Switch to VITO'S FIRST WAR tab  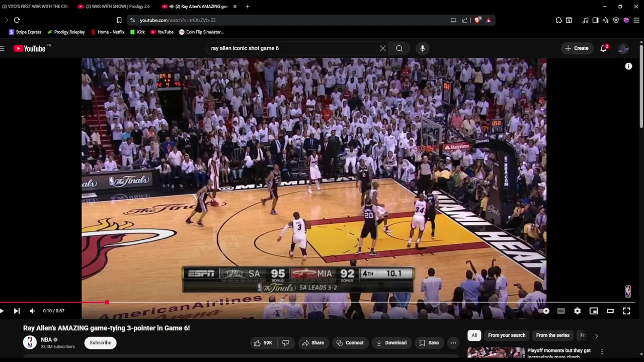pos(35,7)
